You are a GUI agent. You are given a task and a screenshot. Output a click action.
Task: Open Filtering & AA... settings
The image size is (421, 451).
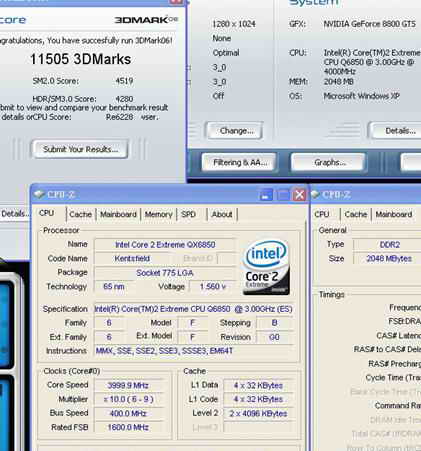239,163
